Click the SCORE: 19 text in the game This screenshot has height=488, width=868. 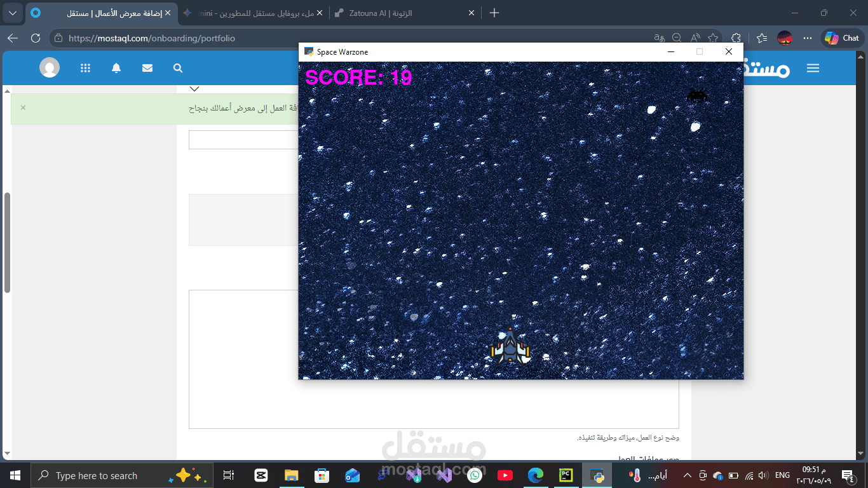358,78
